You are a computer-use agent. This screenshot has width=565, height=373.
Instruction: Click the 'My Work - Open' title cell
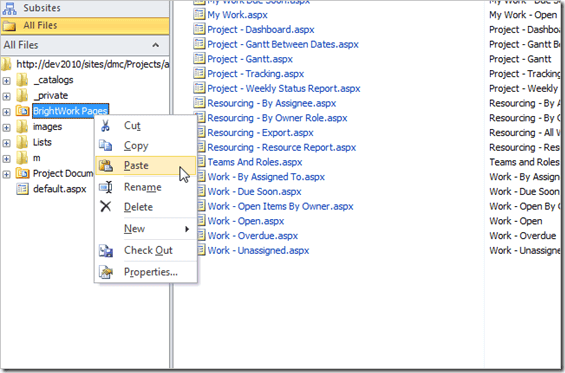tap(523, 15)
